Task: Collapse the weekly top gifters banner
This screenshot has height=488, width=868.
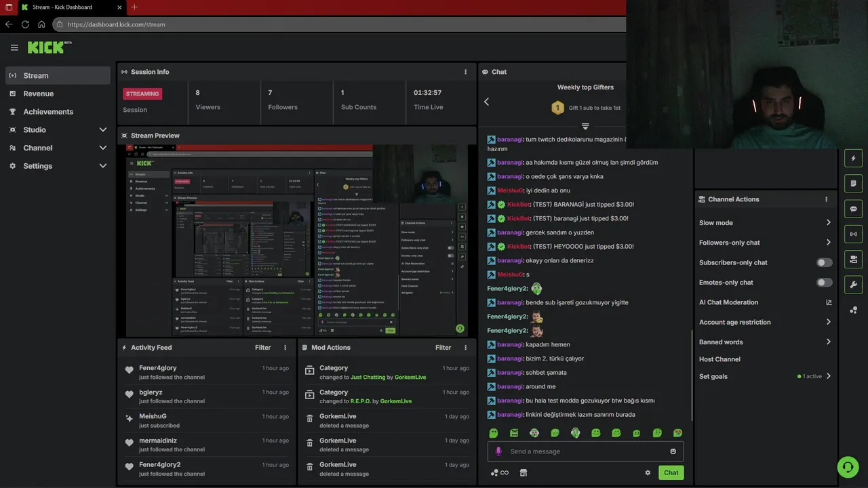Action: [x=585, y=126]
